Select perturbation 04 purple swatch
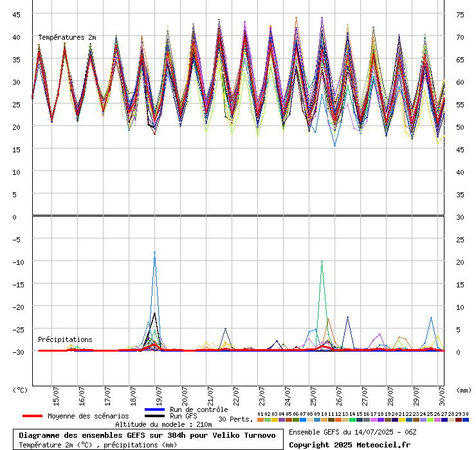The width and height of the screenshot is (476, 450). tap(281, 420)
